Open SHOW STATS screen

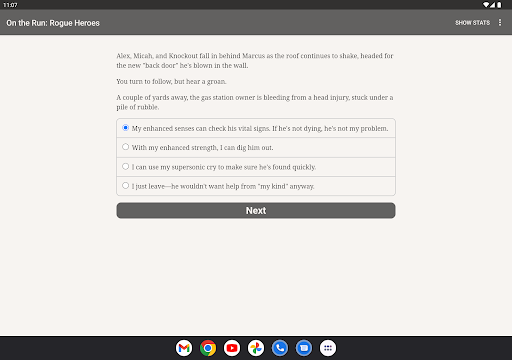click(472, 23)
